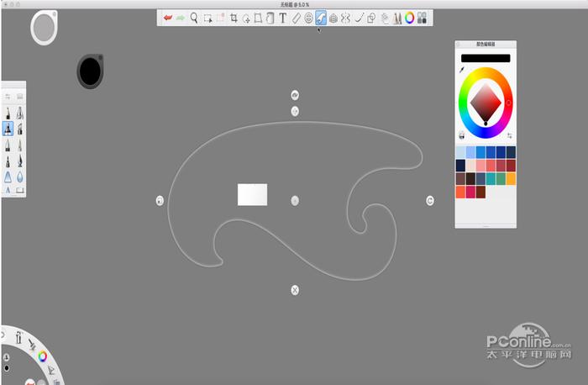Click the gray brush size puck
This screenshot has height=385, width=588.
coord(44,28)
